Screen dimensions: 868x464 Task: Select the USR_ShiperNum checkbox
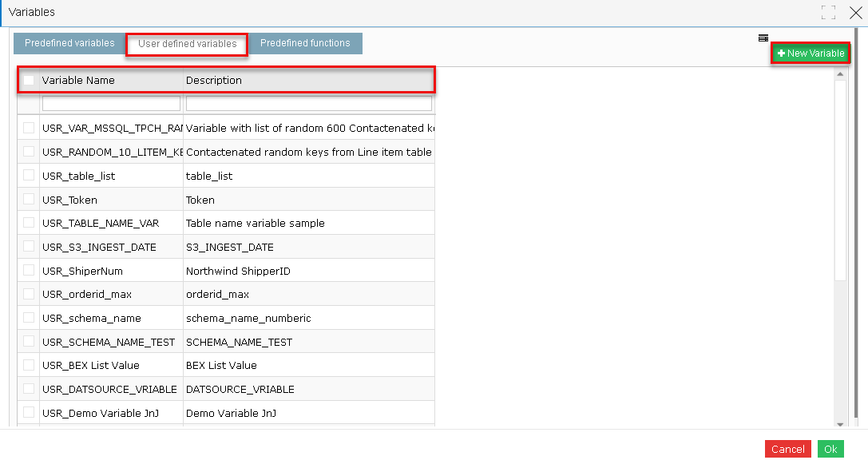[x=29, y=270]
